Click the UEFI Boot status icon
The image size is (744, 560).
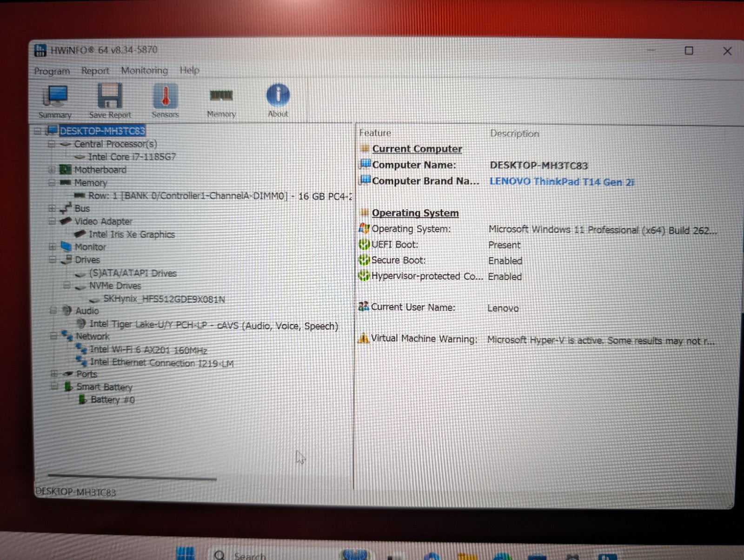pyautogui.click(x=364, y=244)
